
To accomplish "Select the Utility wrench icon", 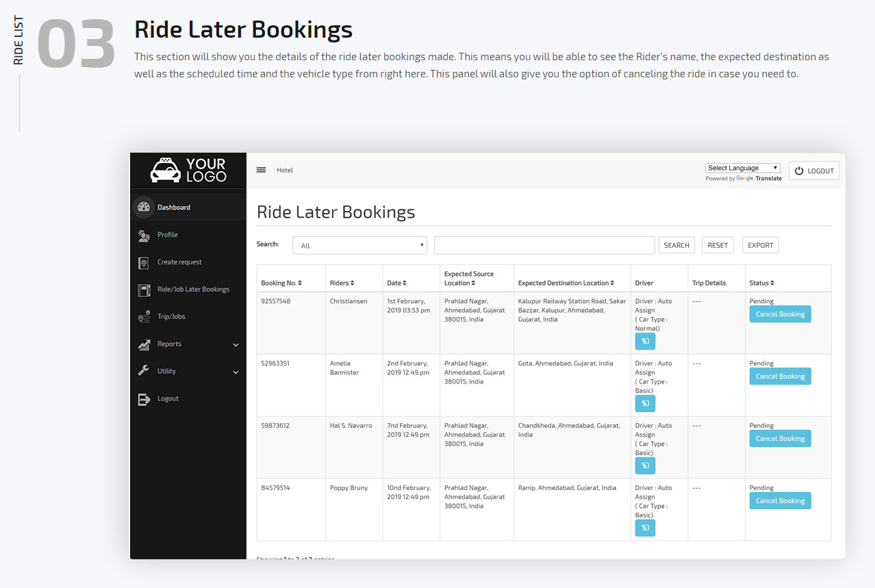I will tap(144, 371).
